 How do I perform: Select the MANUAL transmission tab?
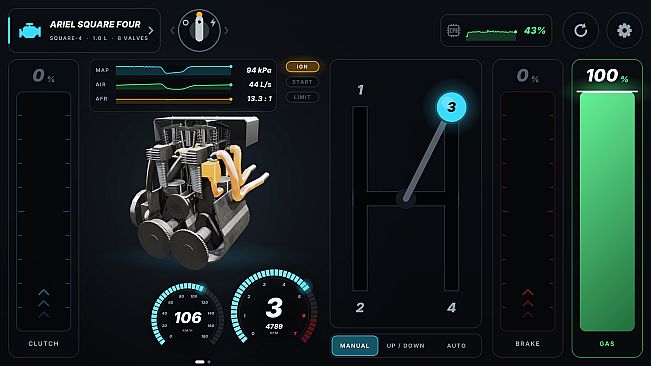tap(355, 346)
